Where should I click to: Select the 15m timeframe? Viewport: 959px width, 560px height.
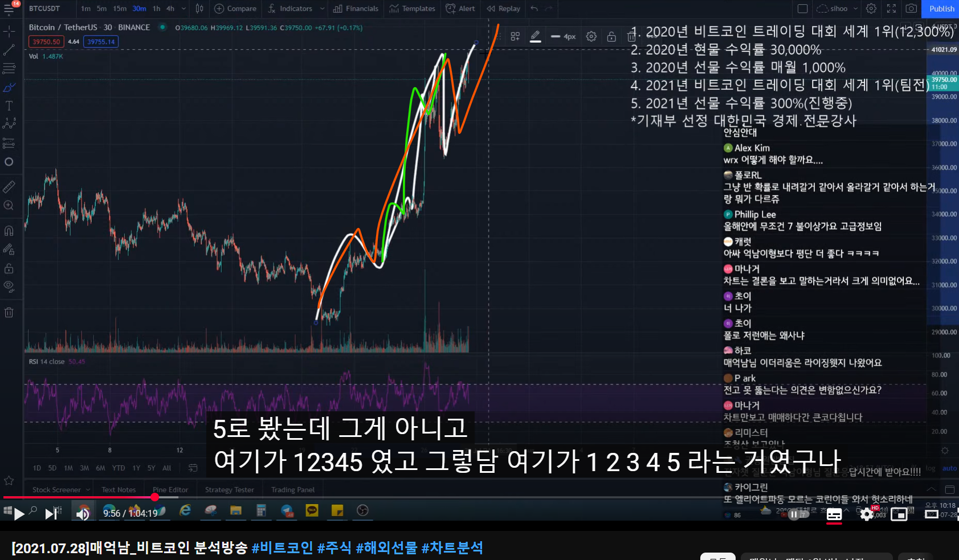pos(120,9)
